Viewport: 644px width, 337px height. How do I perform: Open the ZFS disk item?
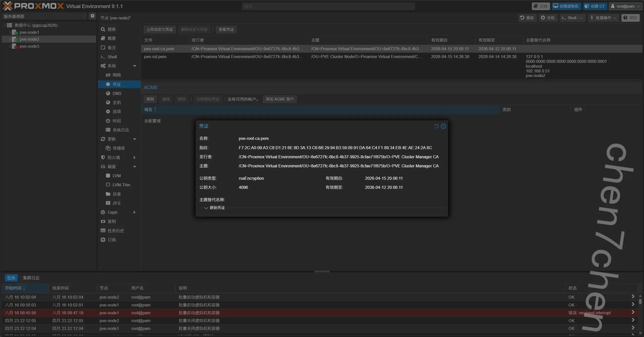point(119,203)
